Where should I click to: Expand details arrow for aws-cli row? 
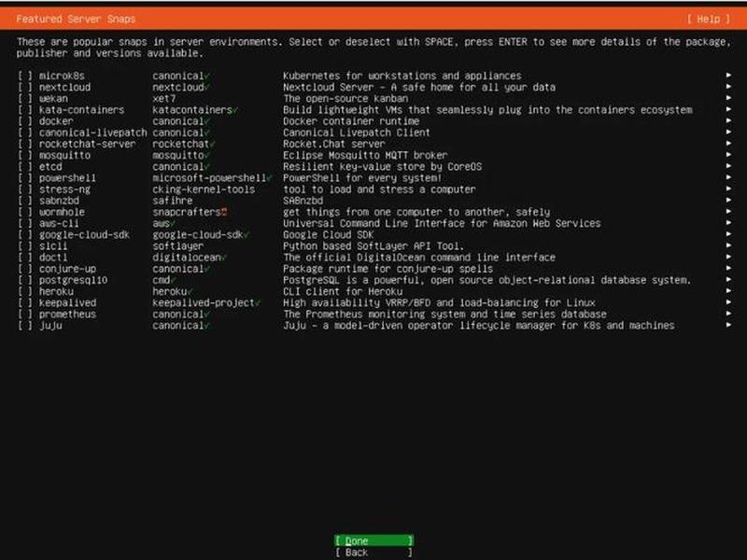(x=728, y=223)
